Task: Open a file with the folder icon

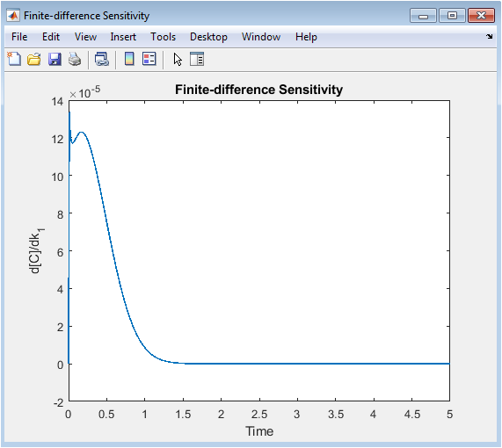Action: pos(34,59)
